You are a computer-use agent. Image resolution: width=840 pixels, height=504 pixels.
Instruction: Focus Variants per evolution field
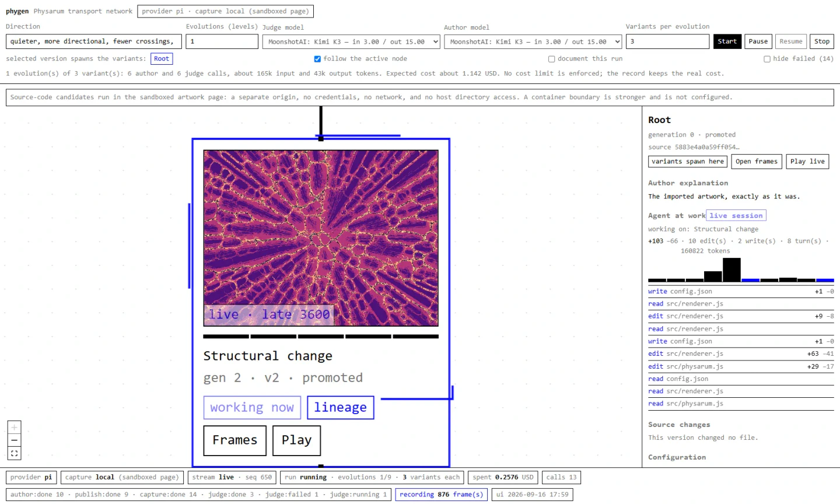[667, 41]
